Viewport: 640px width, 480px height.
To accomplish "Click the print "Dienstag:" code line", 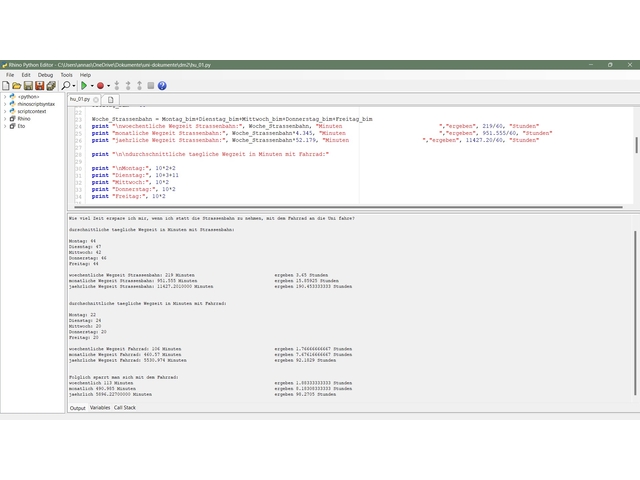I will pos(135,175).
